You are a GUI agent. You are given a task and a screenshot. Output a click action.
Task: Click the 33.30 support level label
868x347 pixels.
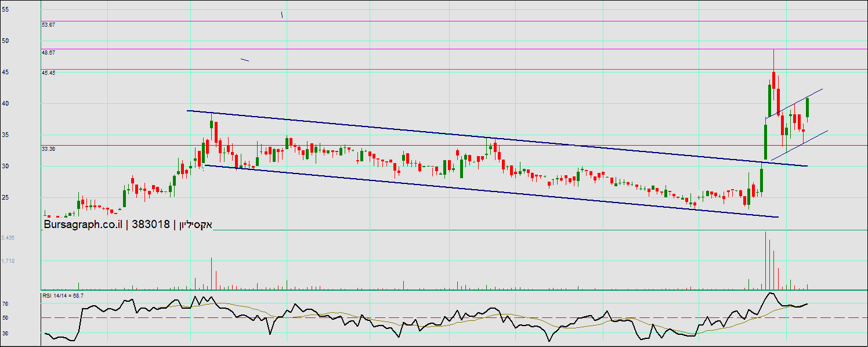[48, 149]
